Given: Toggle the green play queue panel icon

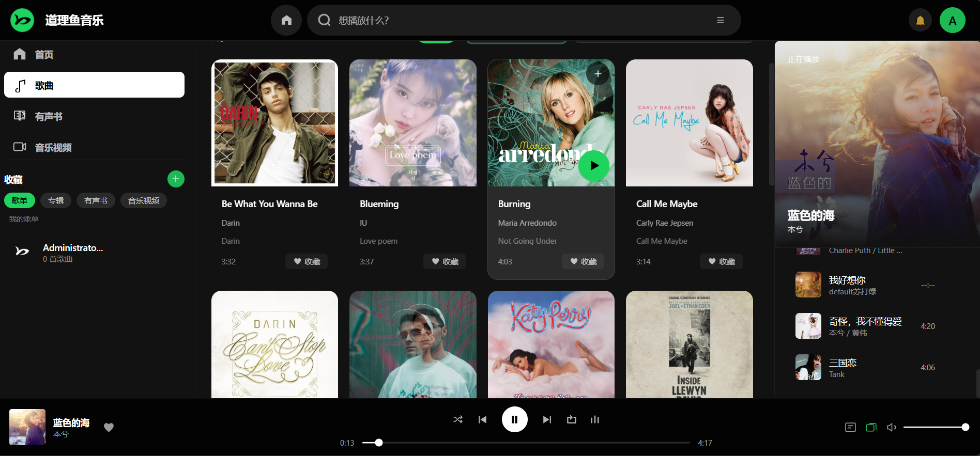Looking at the screenshot, I should point(871,427).
